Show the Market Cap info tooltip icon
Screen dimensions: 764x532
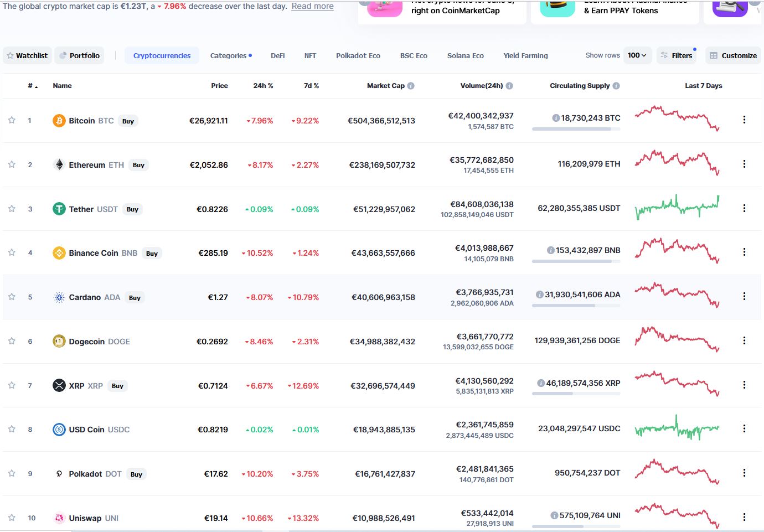(411, 86)
